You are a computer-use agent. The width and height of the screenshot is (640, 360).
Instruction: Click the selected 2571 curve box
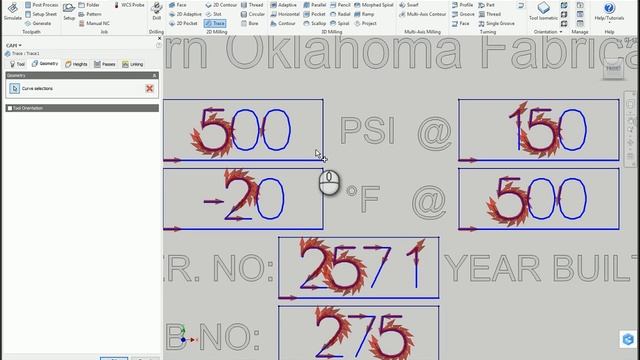click(x=359, y=267)
